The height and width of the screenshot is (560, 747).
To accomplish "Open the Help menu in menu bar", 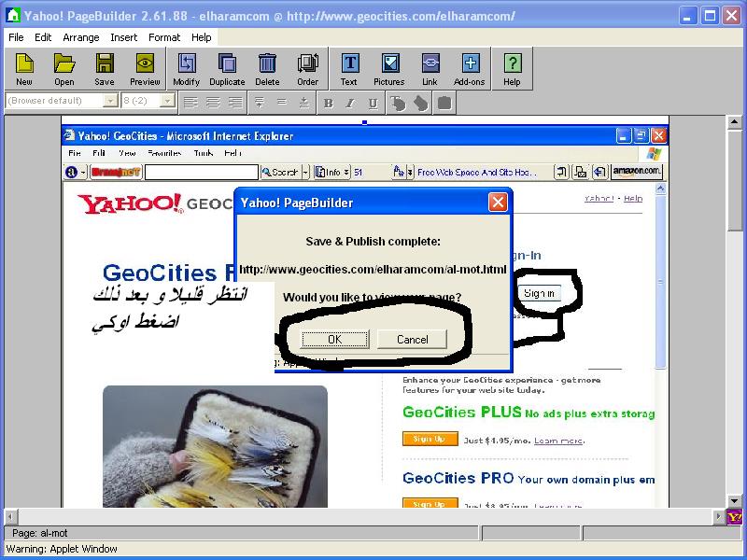I will point(202,37).
